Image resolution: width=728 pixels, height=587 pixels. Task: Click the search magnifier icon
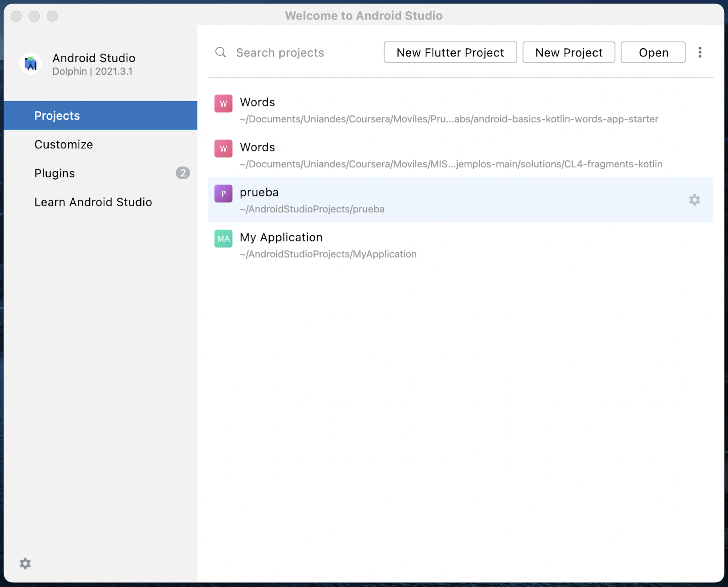click(x=220, y=52)
